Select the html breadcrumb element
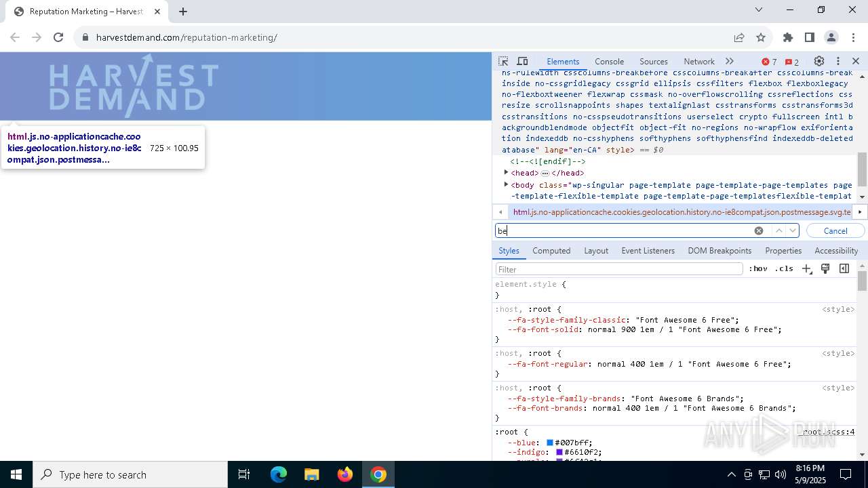The image size is (868, 488). pyautogui.click(x=682, y=212)
